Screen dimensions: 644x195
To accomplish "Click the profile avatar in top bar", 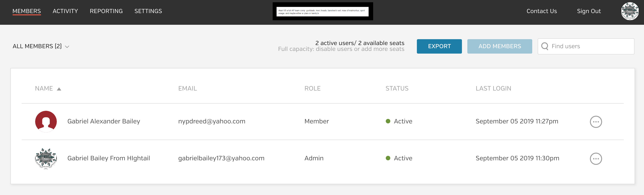I will (630, 11).
